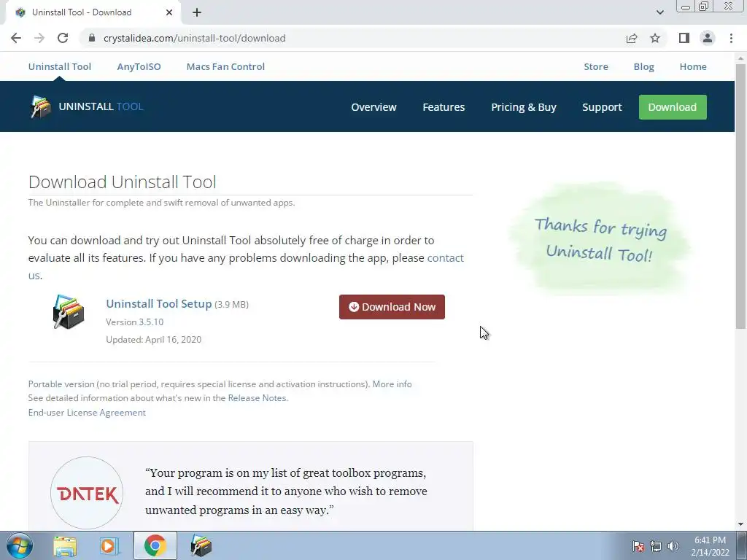Open the Chrome profile avatar
Viewport: 747px width, 560px height.
pos(708,38)
